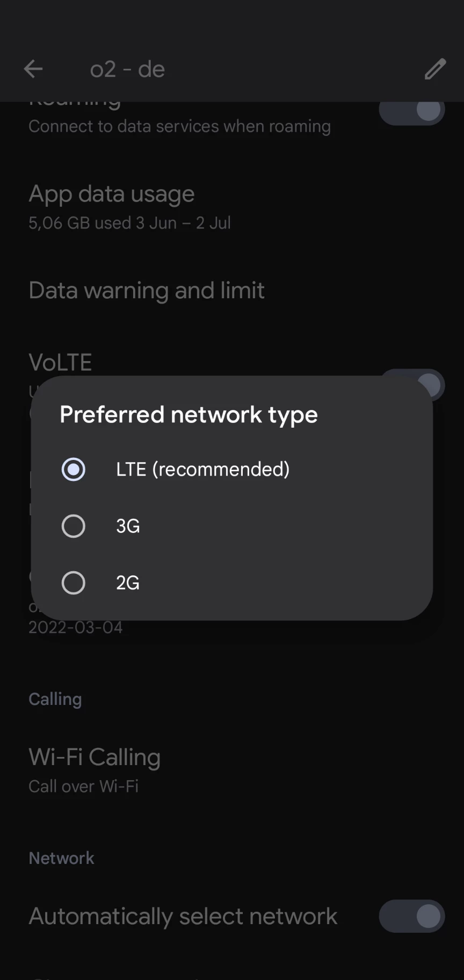Tap the VoLTE setting label
This screenshot has width=464, height=980.
click(x=60, y=363)
